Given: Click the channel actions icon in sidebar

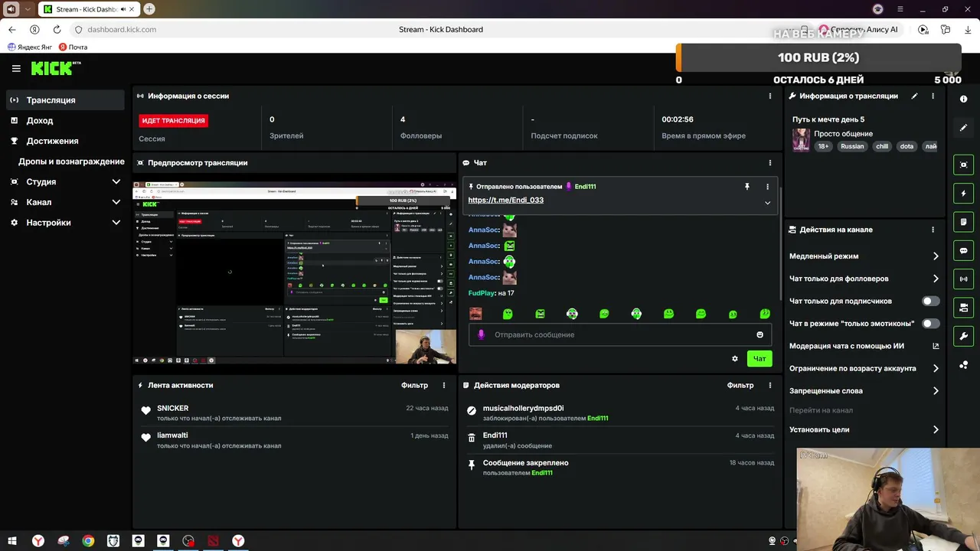Looking at the screenshot, I should point(964,308).
